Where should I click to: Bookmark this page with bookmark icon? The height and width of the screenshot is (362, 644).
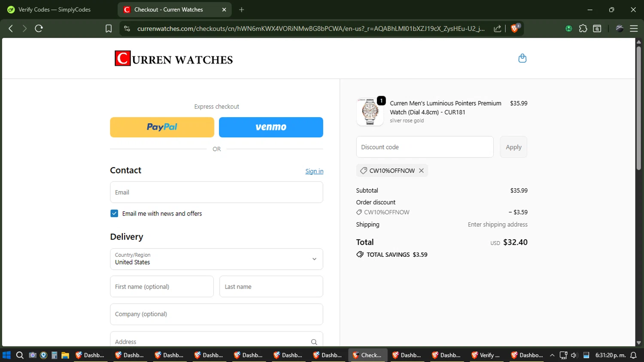[x=109, y=28]
